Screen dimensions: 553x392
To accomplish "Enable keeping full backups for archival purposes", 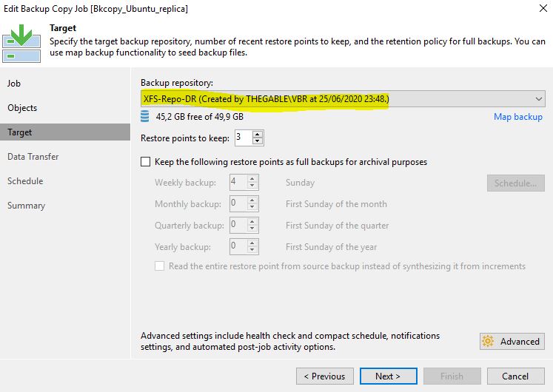I will click(x=145, y=162).
